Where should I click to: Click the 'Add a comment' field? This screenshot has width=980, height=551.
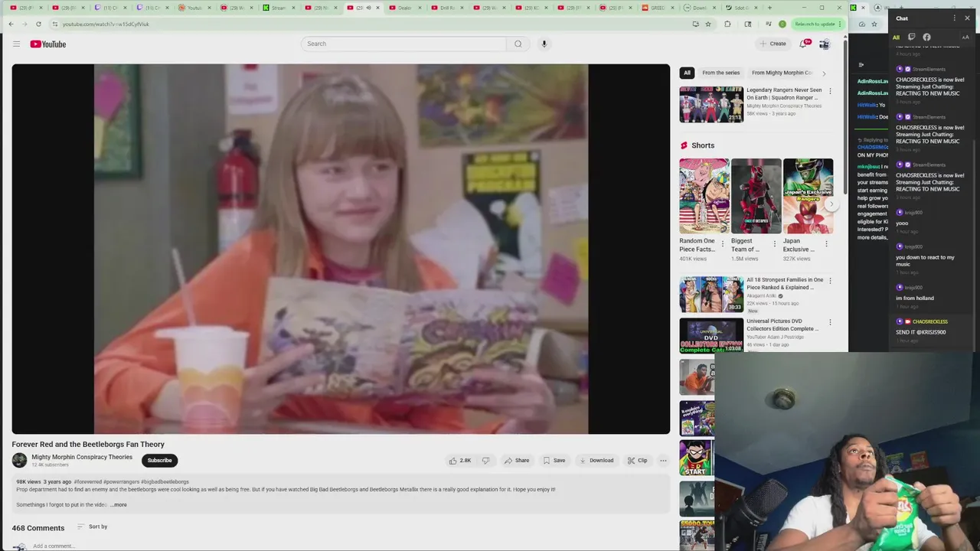pyautogui.click(x=54, y=546)
